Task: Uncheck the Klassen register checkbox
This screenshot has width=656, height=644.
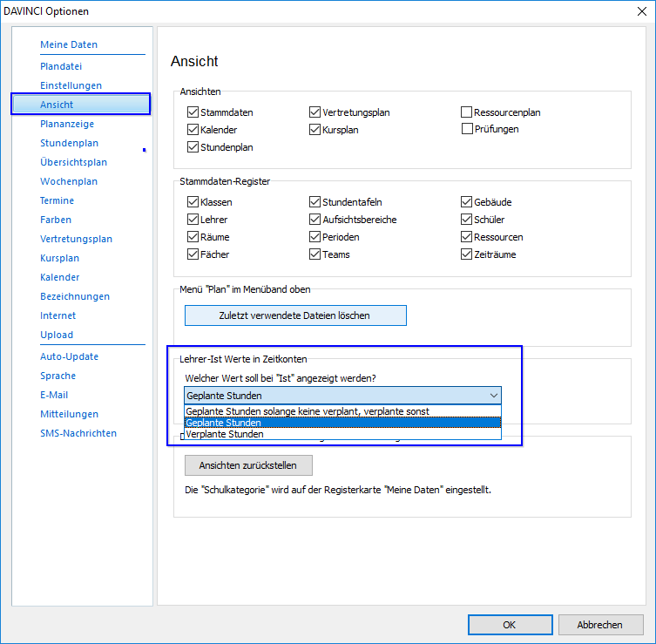Action: 193,202
